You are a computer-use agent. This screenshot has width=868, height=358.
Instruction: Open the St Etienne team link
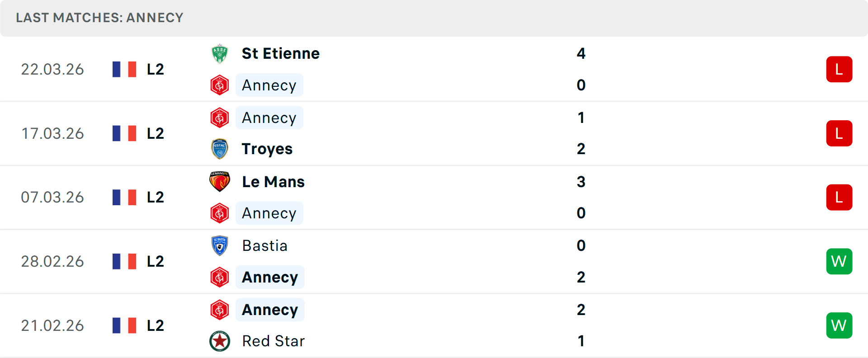[x=280, y=54]
